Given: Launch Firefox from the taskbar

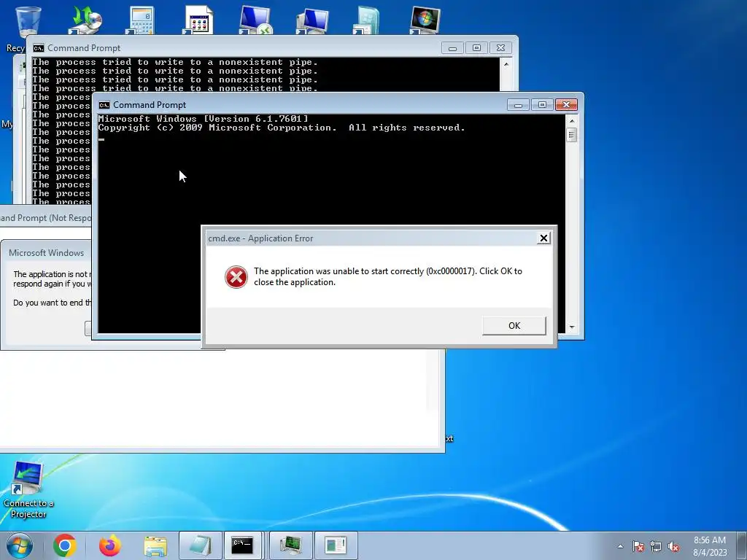Looking at the screenshot, I should (x=110, y=545).
